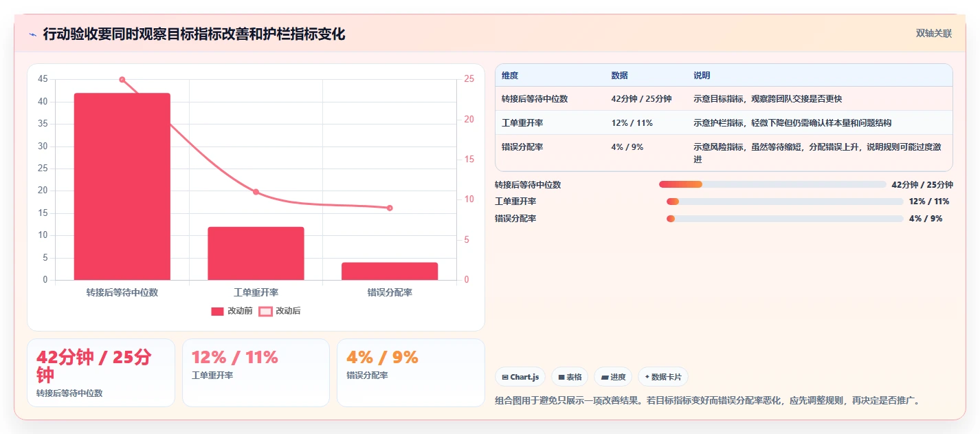This screenshot has width=980, height=434.
Task: Toggle the 改动前 legend entry
Action: (232, 311)
